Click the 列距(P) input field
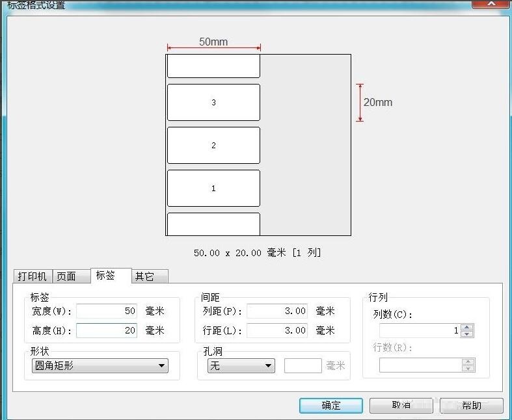The image size is (512, 420). (x=277, y=311)
